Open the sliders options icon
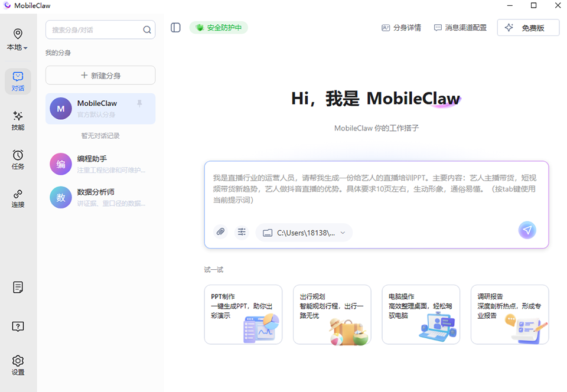 coord(242,231)
